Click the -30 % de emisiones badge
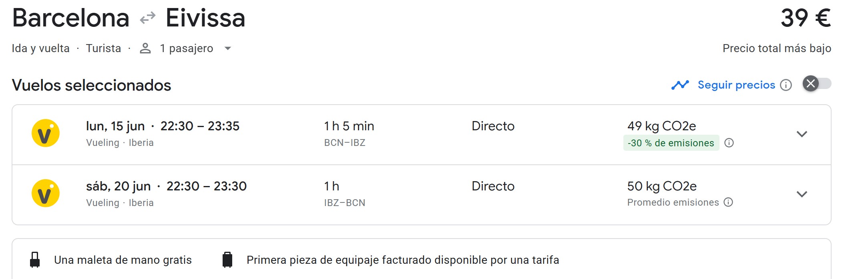868x279 pixels. click(x=671, y=143)
